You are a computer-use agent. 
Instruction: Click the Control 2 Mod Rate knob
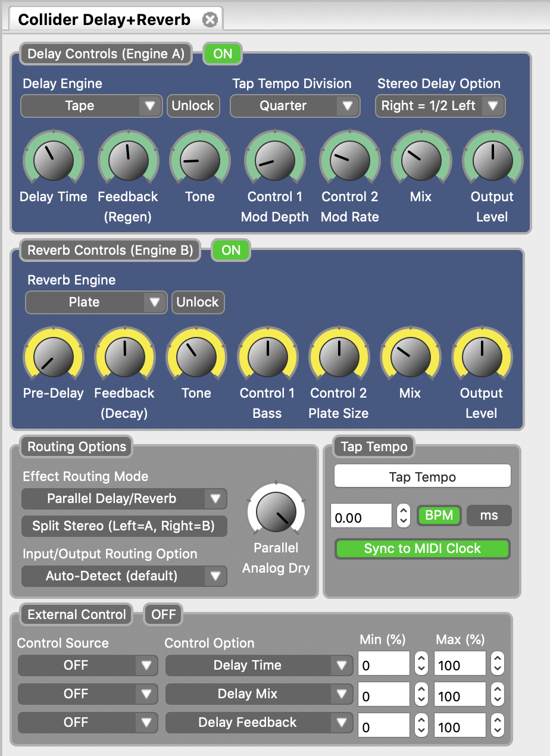click(x=350, y=161)
